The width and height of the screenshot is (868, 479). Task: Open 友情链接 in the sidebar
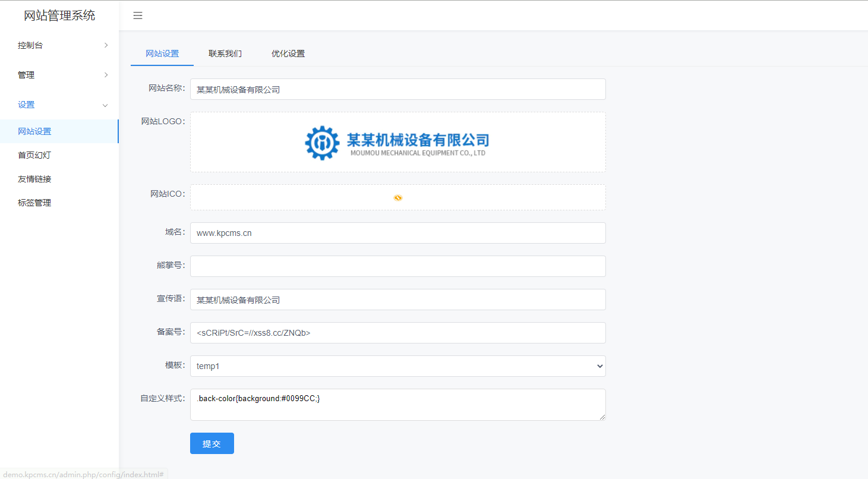pos(34,179)
